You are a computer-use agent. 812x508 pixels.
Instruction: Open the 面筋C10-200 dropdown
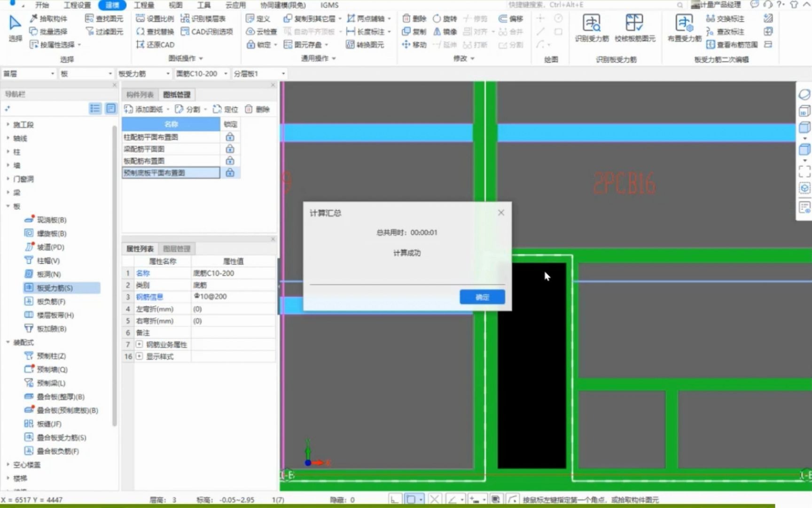226,73
